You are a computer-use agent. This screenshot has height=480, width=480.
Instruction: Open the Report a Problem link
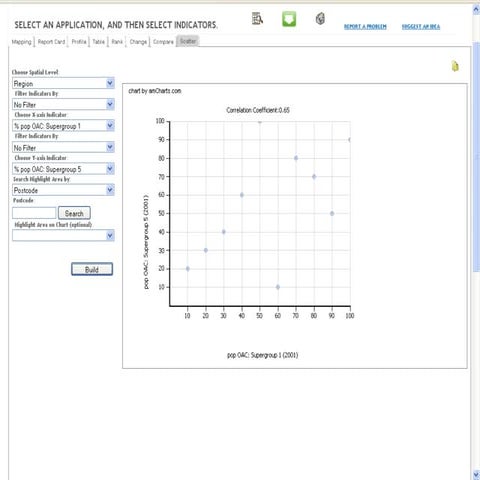pos(365,27)
